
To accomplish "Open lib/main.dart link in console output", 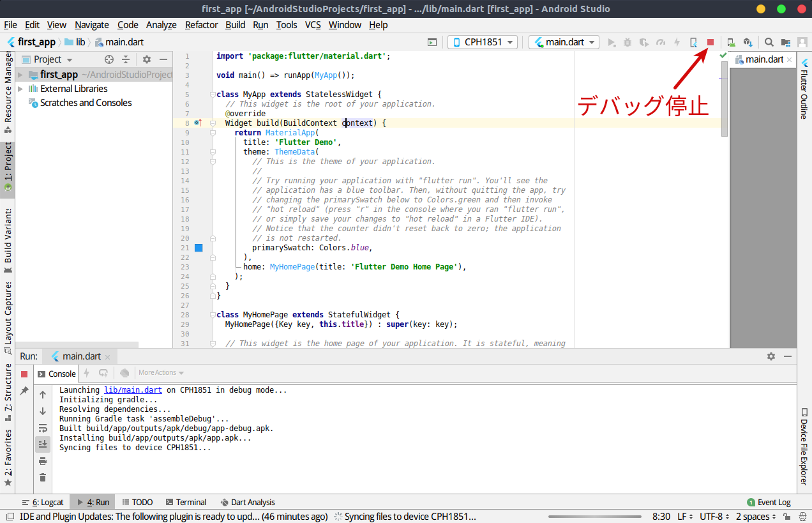I will (x=133, y=390).
